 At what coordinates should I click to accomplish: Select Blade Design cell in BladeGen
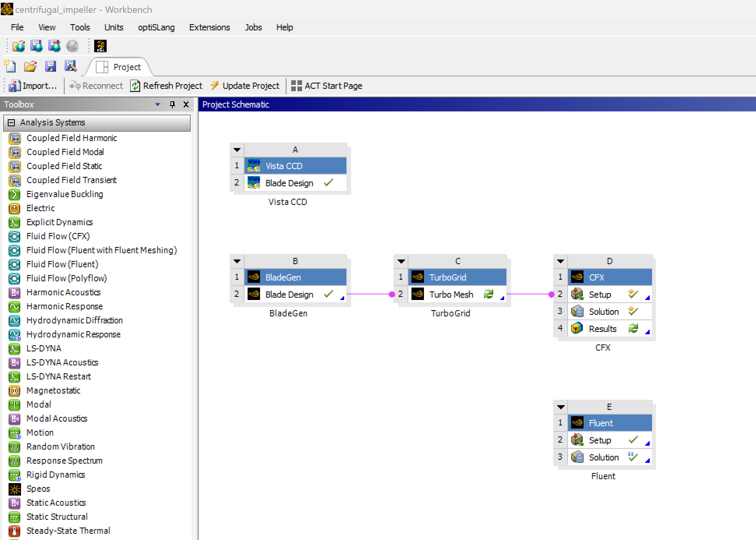(295, 294)
